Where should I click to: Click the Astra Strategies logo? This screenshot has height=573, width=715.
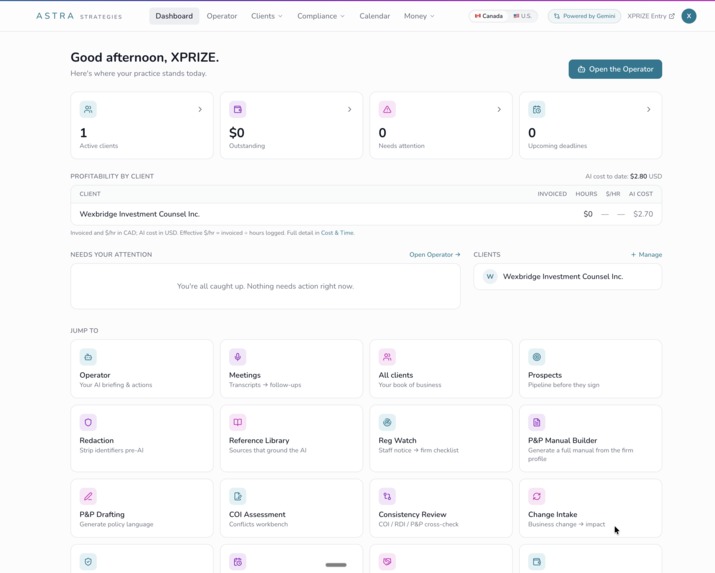point(79,16)
